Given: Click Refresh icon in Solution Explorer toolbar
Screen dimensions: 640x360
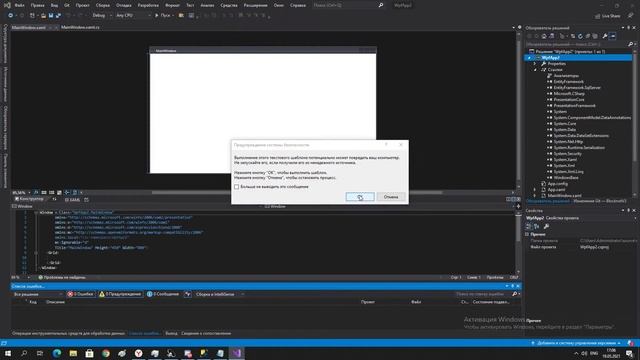Looking at the screenshot, I should 580,36.
